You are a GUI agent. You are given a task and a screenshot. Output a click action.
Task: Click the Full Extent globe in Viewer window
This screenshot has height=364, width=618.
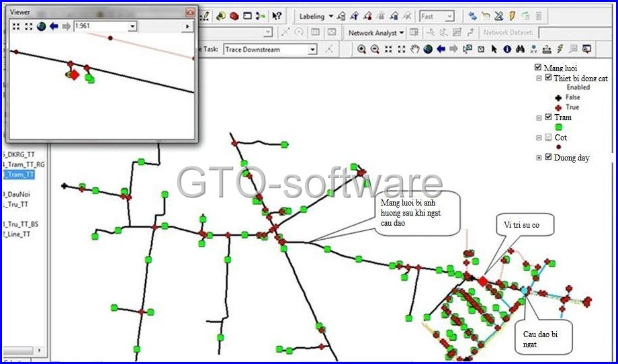tap(42, 26)
